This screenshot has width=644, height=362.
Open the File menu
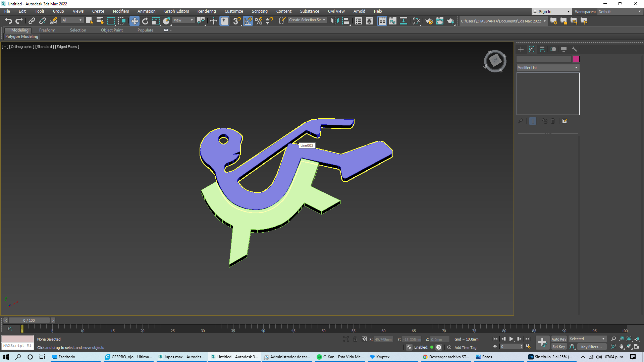click(x=7, y=11)
